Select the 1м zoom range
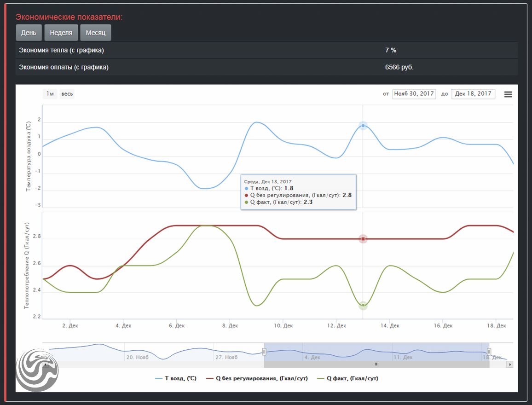This screenshot has width=532, height=405. (x=50, y=94)
